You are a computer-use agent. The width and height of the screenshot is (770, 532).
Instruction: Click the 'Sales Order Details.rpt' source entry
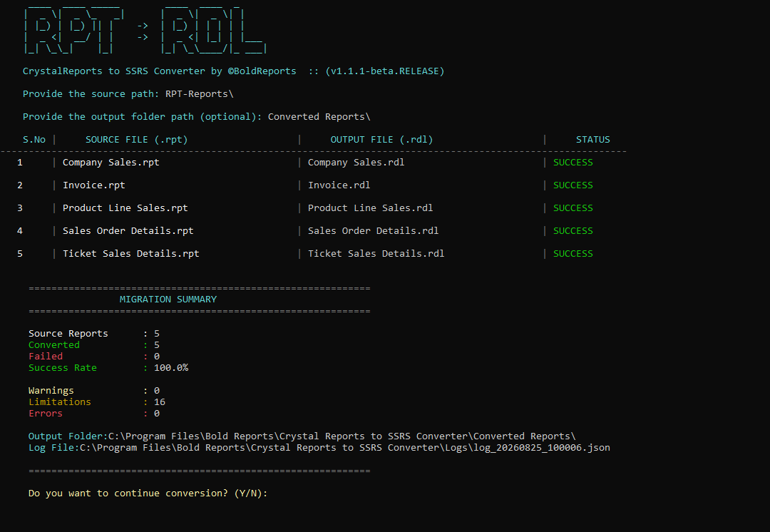(x=128, y=231)
